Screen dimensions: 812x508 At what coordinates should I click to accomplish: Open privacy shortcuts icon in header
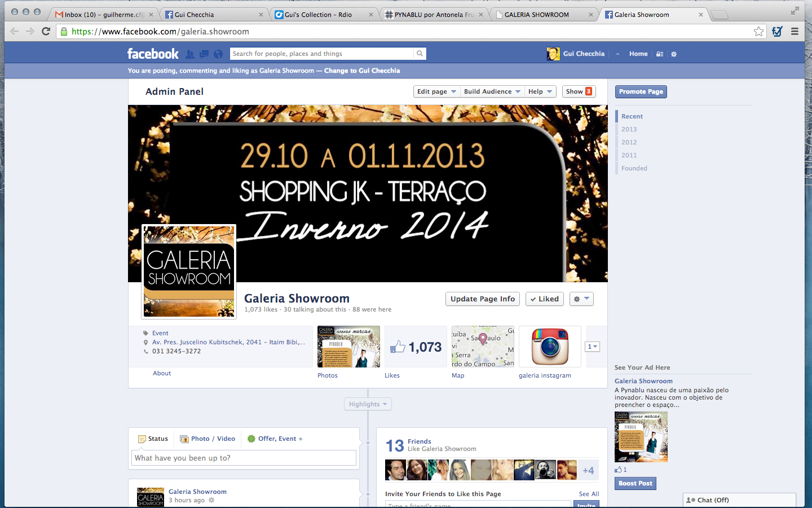[660, 54]
